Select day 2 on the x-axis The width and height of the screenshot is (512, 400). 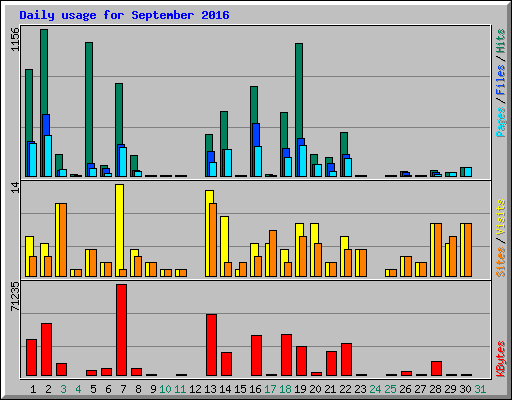point(48,389)
